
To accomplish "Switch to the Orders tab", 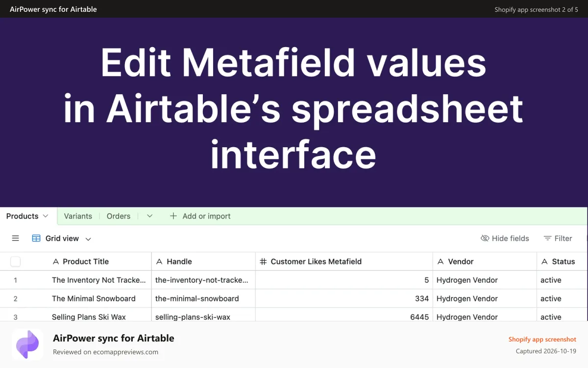I will click(119, 216).
